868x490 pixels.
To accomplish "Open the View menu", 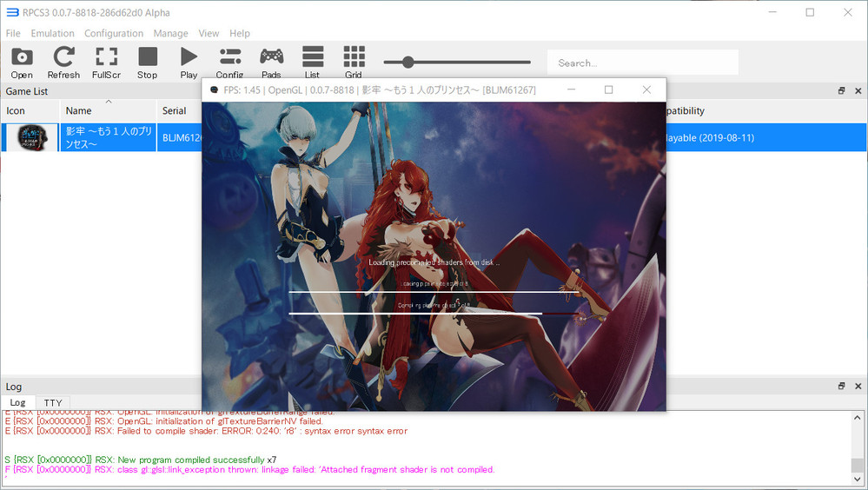I will tap(209, 33).
